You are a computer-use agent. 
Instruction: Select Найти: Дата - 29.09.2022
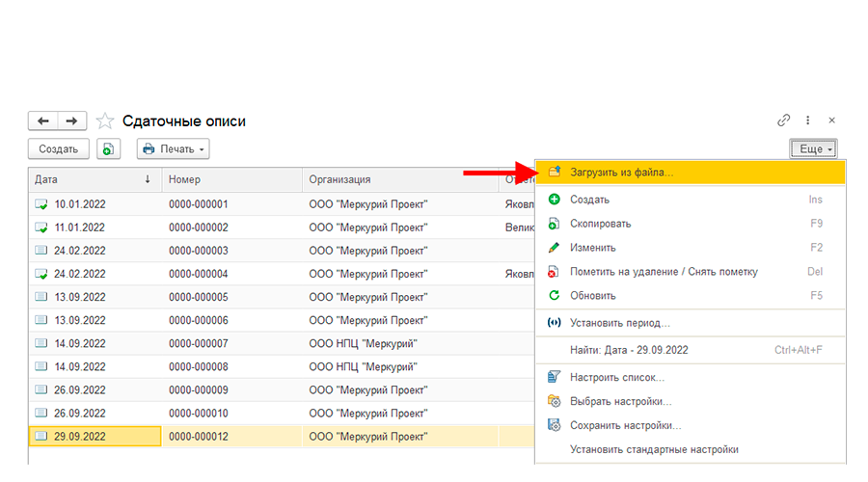pyautogui.click(x=690, y=350)
